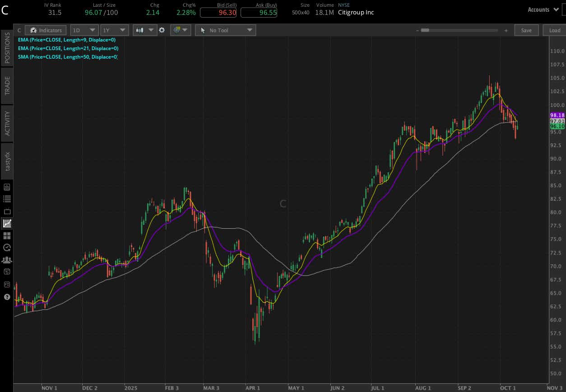The image size is (566, 392).
Task: Open the POSITIONS side tab
Action: tap(7, 48)
